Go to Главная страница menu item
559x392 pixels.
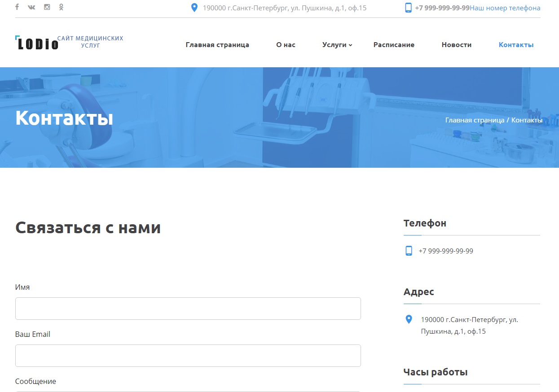coord(217,45)
